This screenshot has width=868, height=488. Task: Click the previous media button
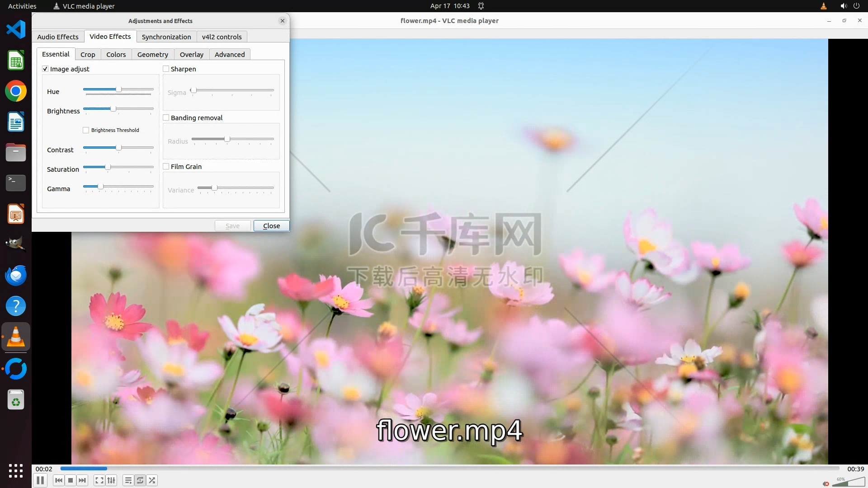[58, 480]
